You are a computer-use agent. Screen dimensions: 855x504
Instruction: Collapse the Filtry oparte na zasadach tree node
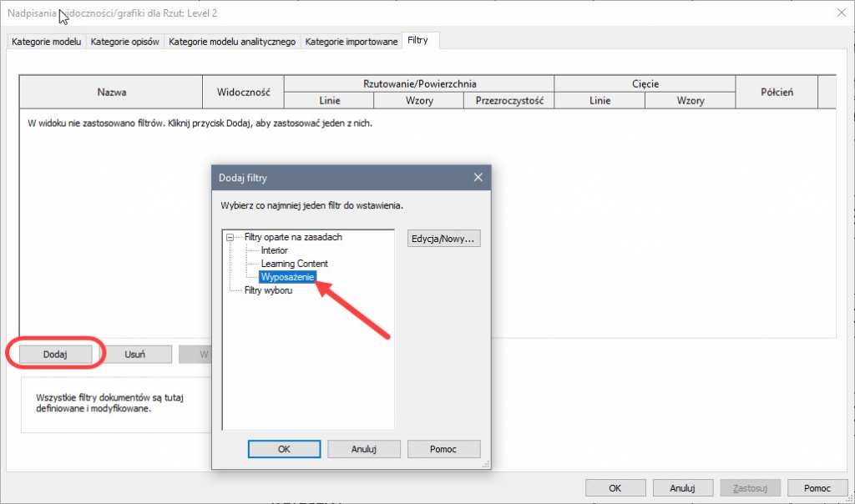230,237
